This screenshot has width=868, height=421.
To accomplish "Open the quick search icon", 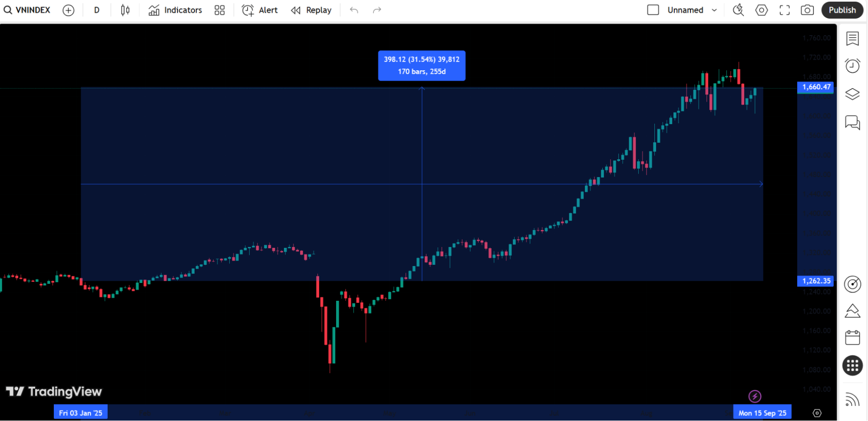I will (738, 10).
